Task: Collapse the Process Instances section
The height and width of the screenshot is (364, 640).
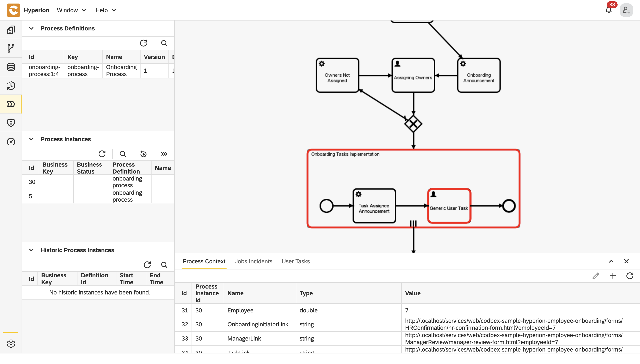Action: pyautogui.click(x=31, y=139)
